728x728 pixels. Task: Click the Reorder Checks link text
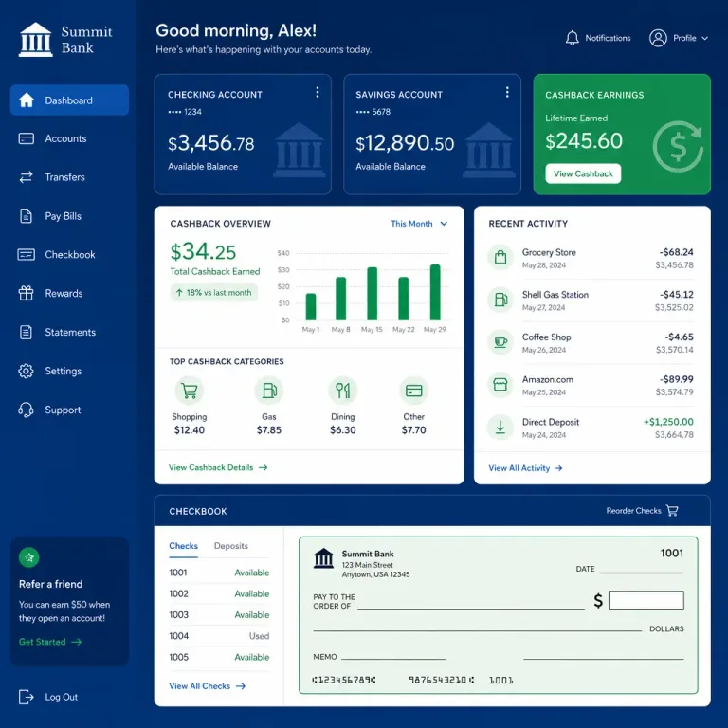click(633, 511)
